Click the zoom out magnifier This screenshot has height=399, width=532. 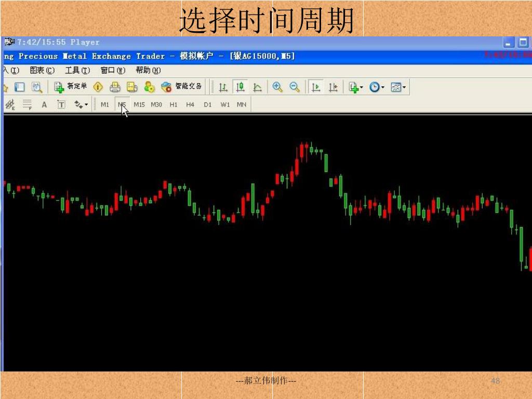295,87
